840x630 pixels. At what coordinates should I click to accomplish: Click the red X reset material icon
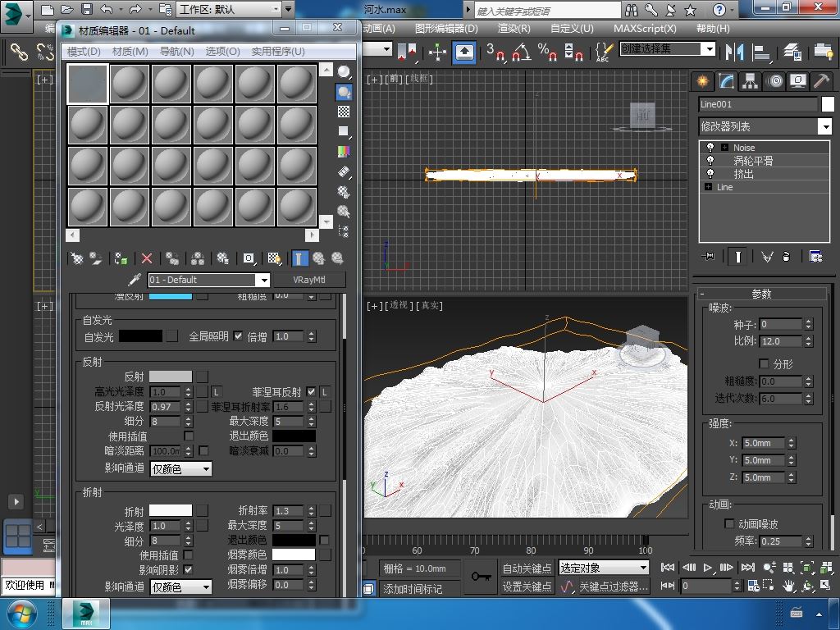click(x=147, y=258)
